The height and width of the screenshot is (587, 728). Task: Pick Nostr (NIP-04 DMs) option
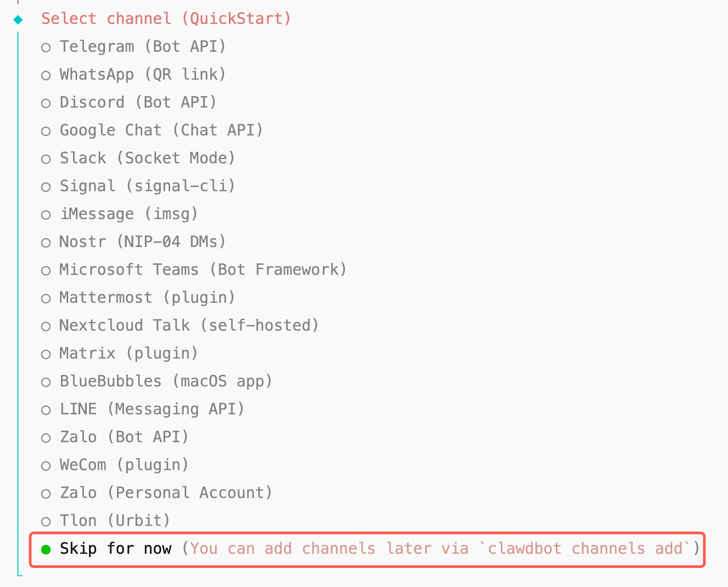46,243
